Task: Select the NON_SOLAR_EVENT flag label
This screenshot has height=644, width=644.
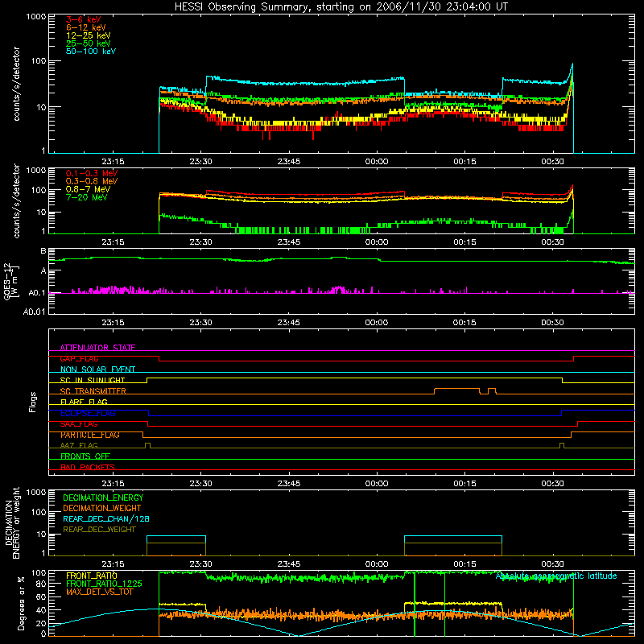Action: pos(97,369)
